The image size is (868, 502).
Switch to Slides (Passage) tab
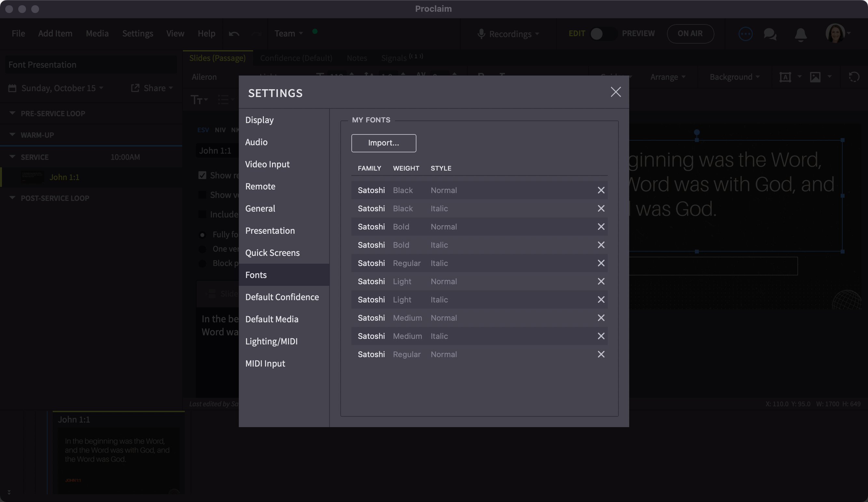[x=217, y=58]
